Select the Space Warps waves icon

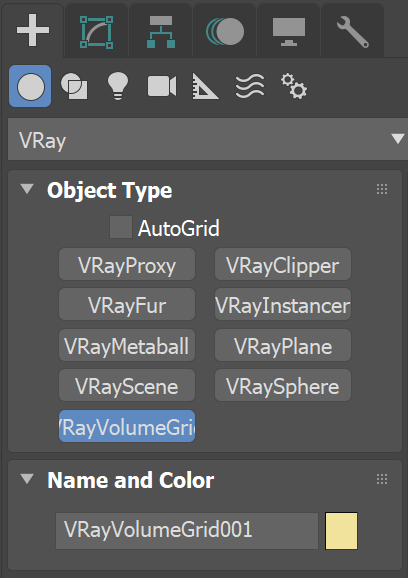point(250,86)
